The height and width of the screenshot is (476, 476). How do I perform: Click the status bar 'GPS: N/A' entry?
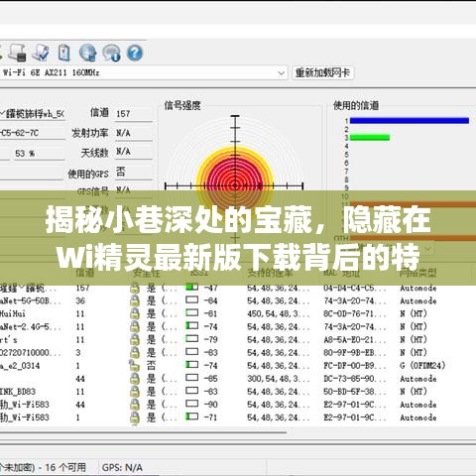click(x=122, y=467)
